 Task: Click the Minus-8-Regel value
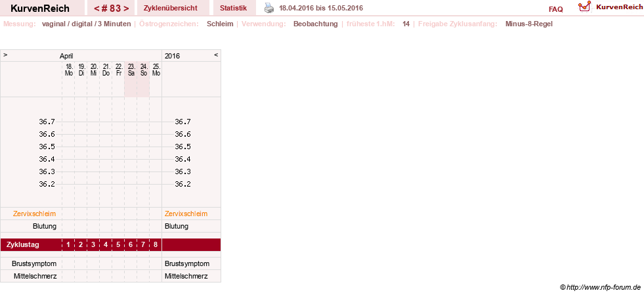[x=529, y=24]
